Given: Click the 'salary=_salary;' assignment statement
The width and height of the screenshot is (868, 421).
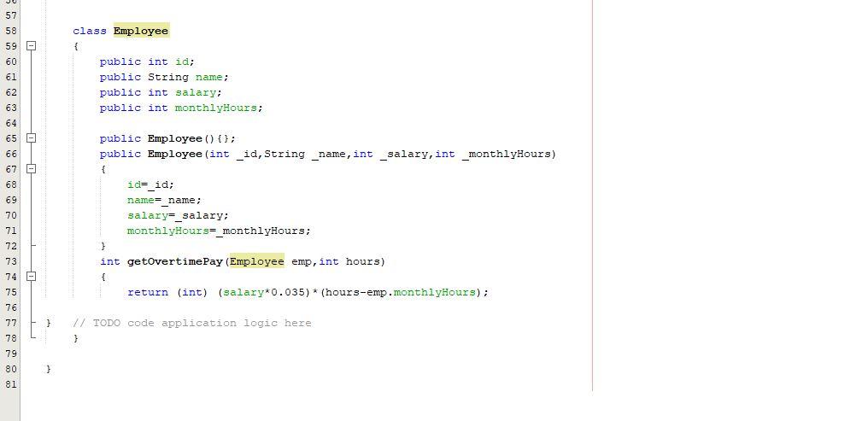Looking at the screenshot, I should [x=178, y=215].
